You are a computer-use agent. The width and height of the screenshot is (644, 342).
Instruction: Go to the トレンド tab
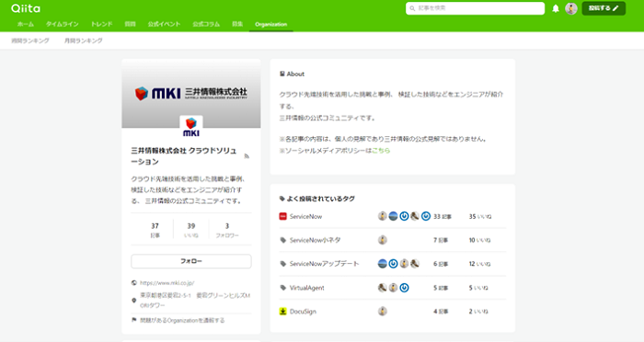click(x=101, y=24)
